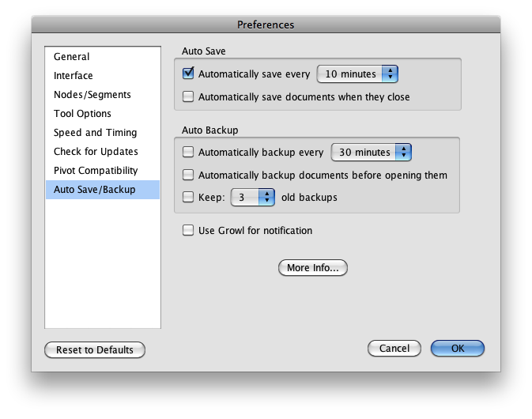The image size is (532, 419).
Task: Enable Automatically save documents when they close
Action: pos(188,96)
